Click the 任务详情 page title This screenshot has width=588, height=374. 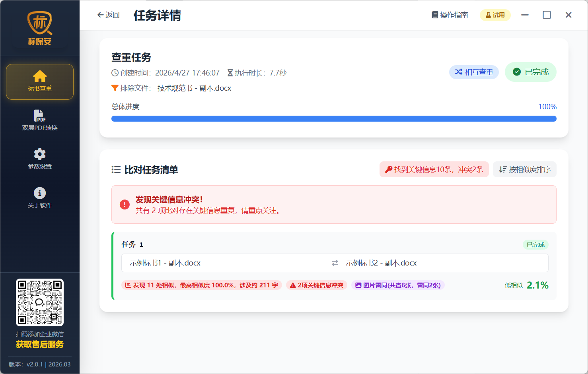[x=157, y=15]
